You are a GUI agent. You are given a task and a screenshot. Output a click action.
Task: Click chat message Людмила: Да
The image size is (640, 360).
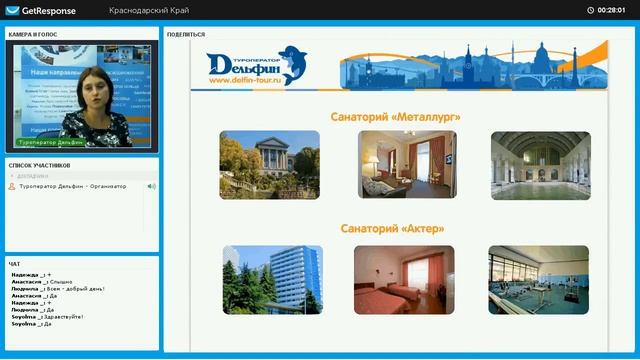[33, 310]
